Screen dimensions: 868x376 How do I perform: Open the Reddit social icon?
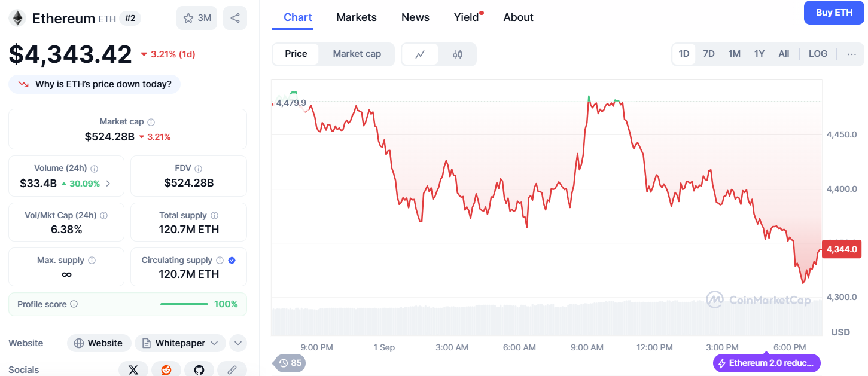166,369
